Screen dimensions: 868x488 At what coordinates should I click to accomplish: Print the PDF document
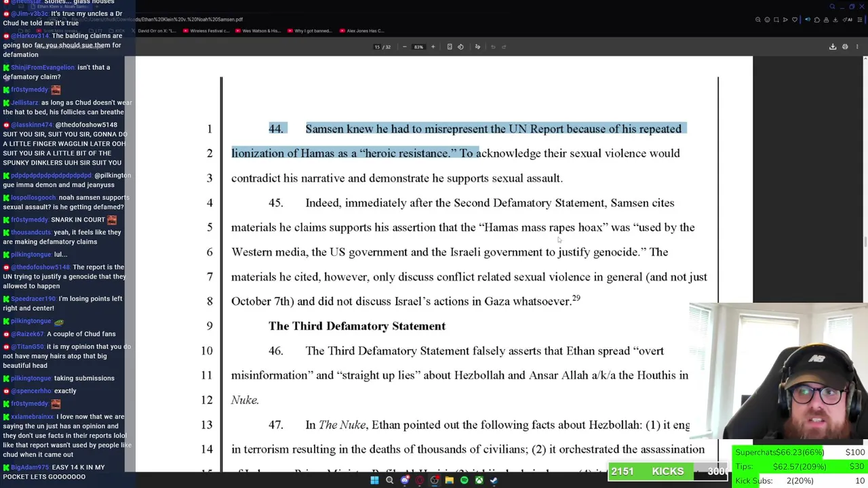click(845, 47)
